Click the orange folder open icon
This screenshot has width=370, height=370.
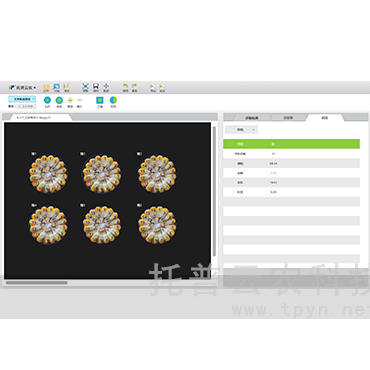tap(46, 87)
